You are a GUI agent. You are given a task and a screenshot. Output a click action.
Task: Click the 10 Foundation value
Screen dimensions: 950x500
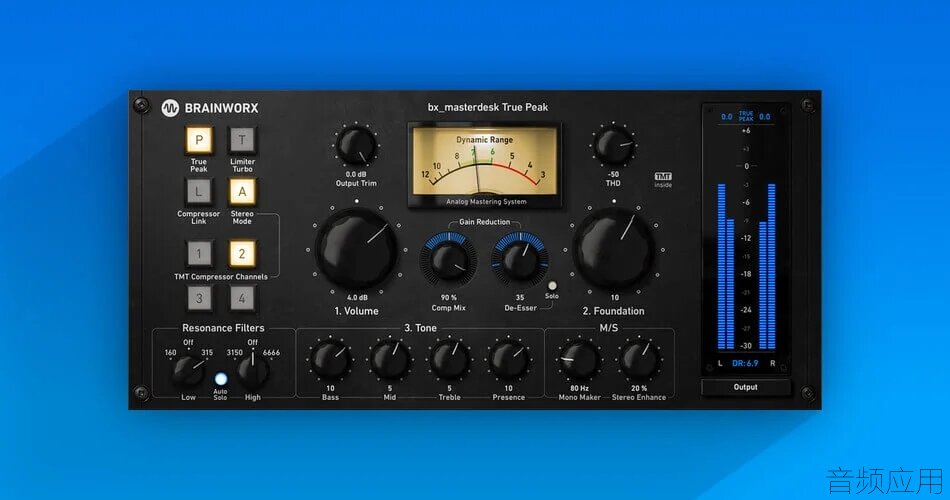[x=614, y=298]
